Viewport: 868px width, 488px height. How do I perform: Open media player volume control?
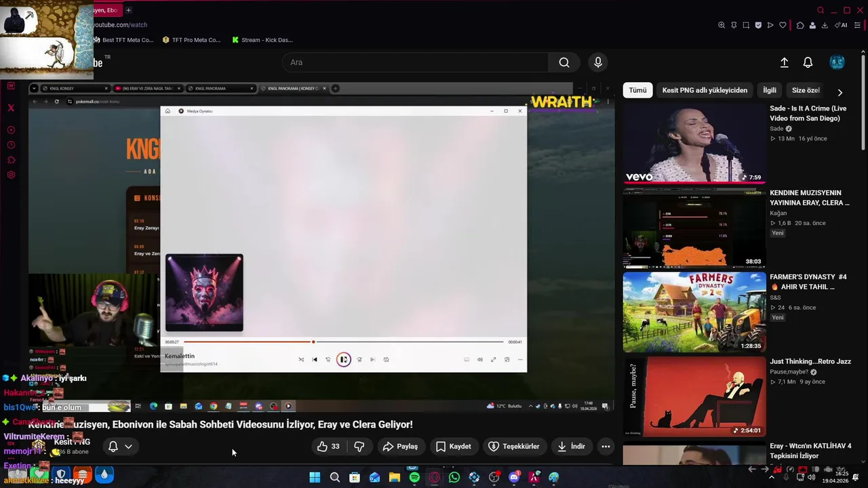click(480, 360)
